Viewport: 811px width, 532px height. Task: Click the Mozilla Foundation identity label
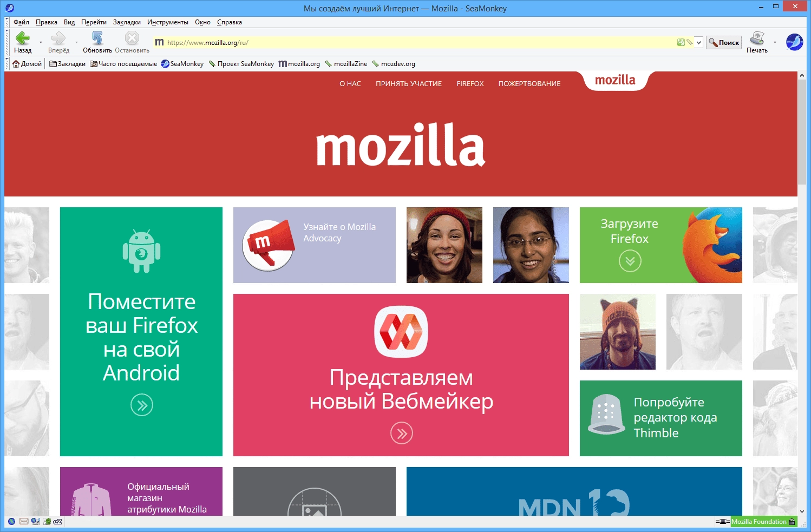758,522
